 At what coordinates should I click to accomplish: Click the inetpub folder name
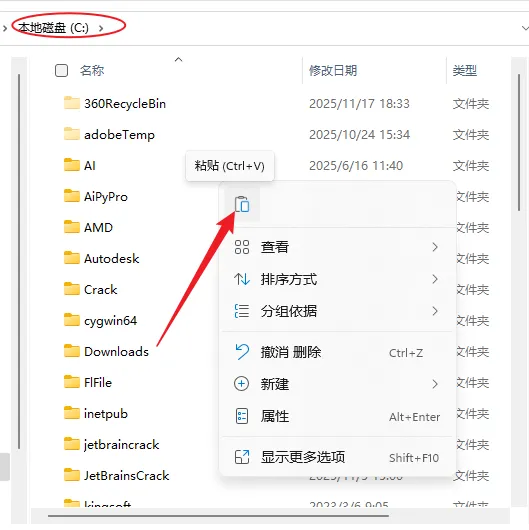click(106, 414)
